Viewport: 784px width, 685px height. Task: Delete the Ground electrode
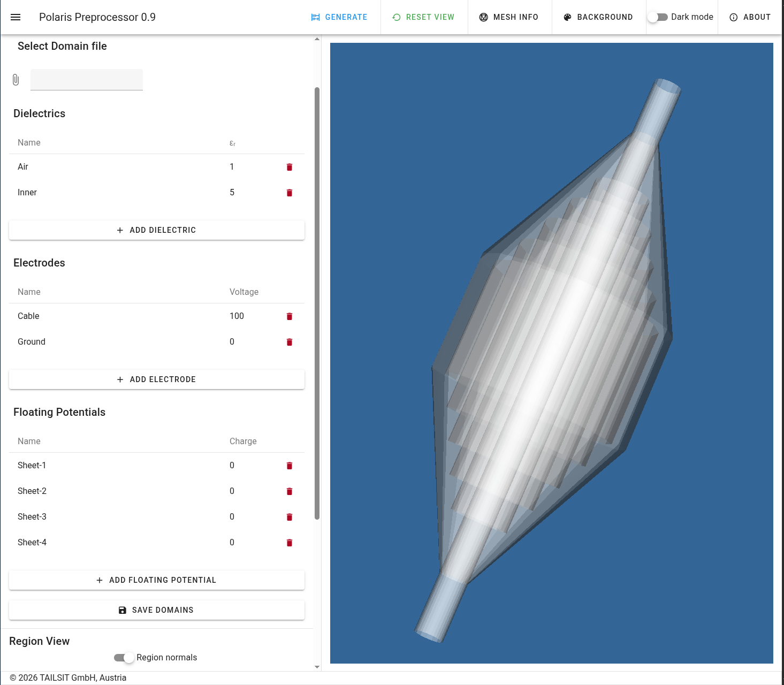[x=290, y=342]
